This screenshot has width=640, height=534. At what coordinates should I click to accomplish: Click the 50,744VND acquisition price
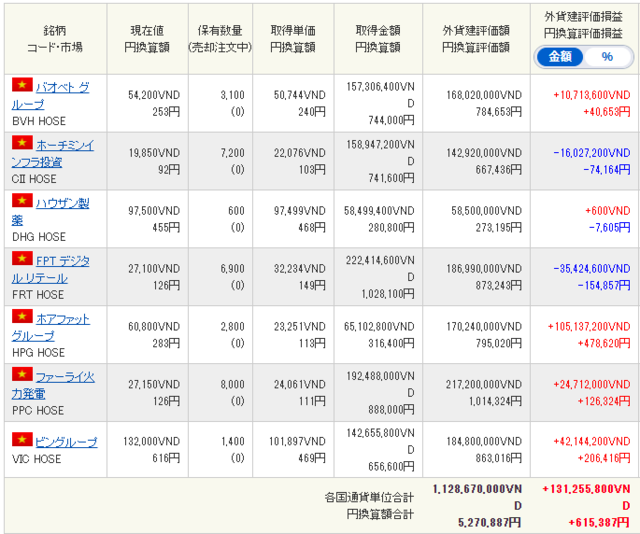300,95
